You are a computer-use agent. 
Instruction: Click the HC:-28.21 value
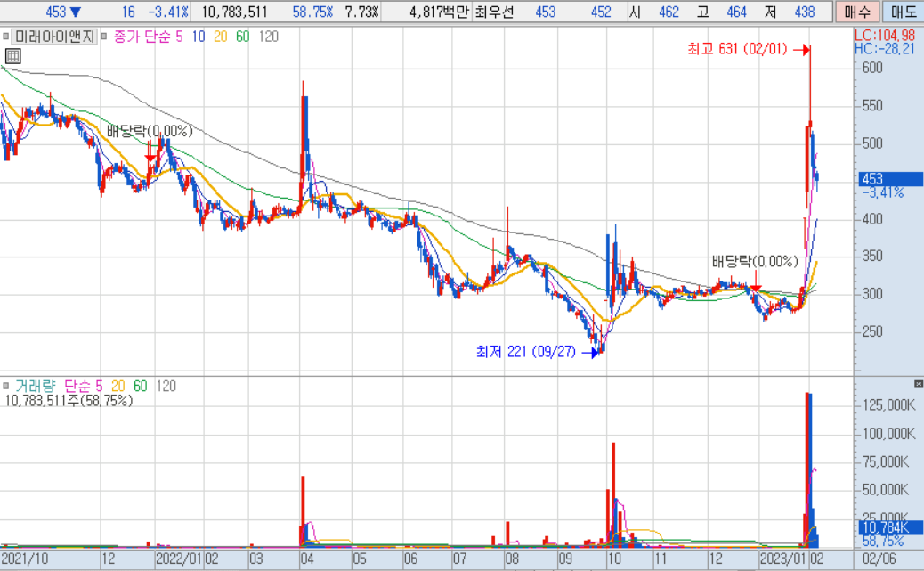pos(885,49)
